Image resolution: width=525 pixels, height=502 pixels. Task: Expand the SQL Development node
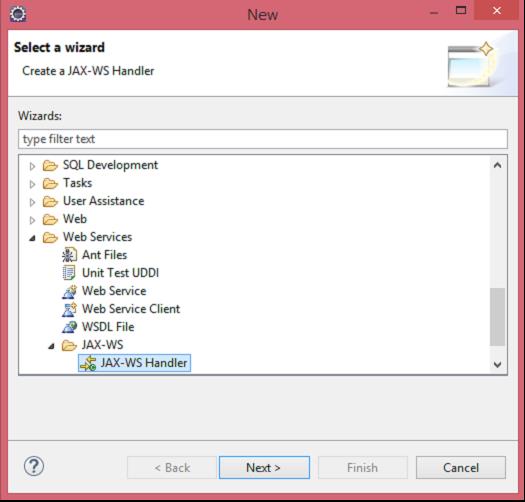pos(32,166)
